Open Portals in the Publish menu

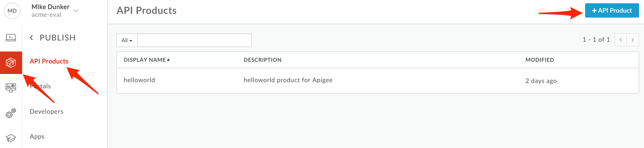(40, 86)
